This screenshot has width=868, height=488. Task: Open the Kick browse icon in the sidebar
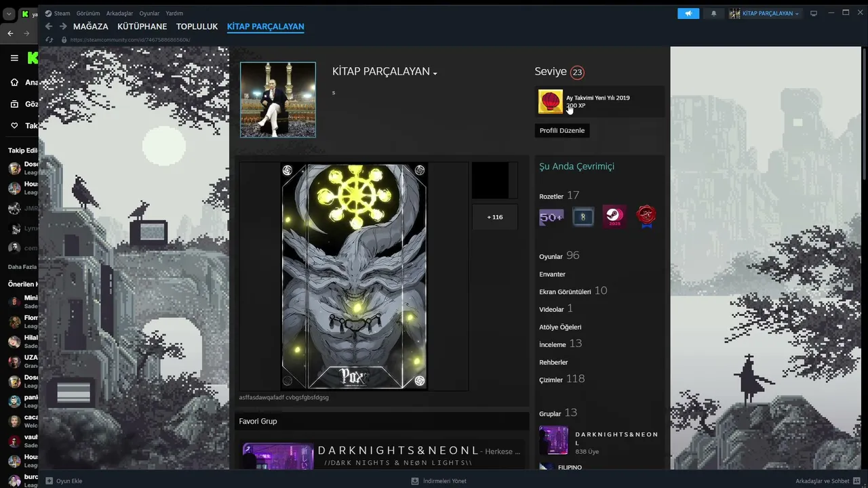[14, 104]
